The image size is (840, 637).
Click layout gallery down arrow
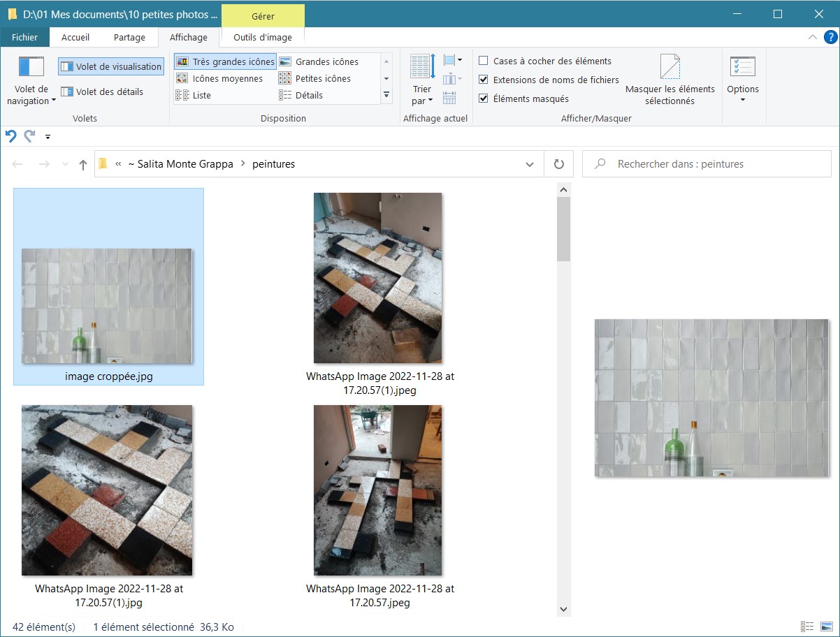click(386, 78)
